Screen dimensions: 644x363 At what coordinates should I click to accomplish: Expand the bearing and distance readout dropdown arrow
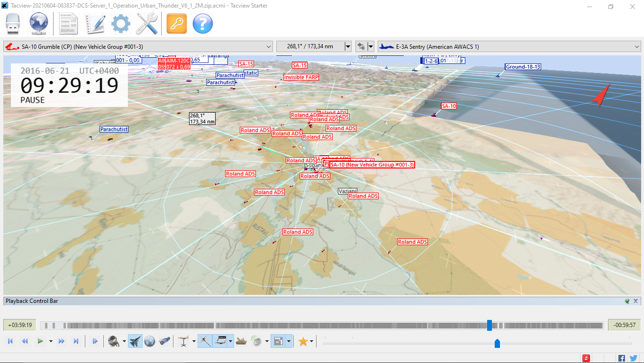[x=348, y=46]
